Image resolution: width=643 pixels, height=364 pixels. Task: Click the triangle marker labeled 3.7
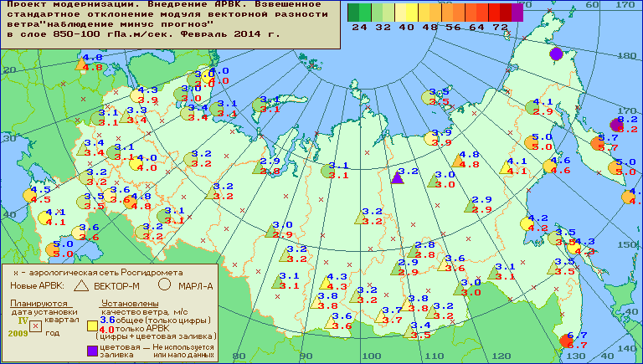point(381,316)
